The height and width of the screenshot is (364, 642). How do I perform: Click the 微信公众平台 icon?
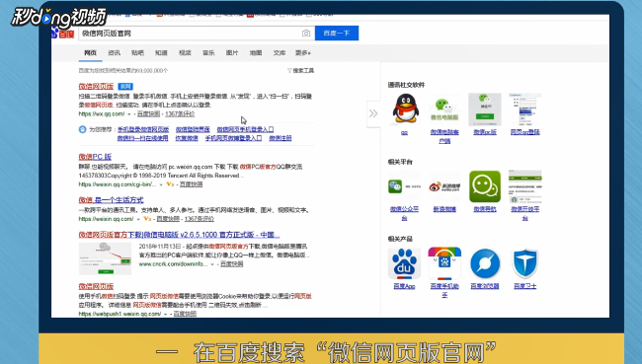tap(405, 186)
